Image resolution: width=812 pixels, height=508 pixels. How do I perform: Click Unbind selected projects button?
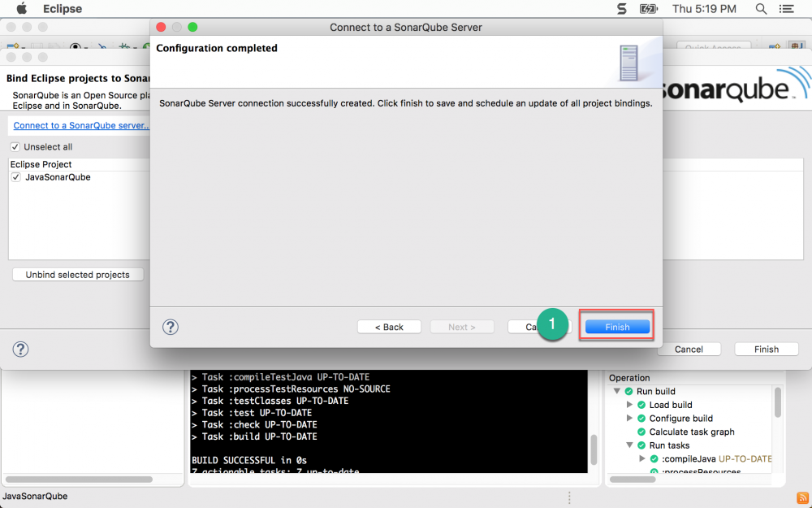click(x=78, y=274)
